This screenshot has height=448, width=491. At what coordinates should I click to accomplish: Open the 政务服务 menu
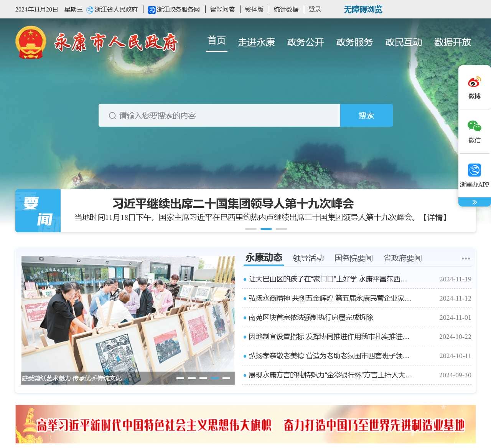355,42
